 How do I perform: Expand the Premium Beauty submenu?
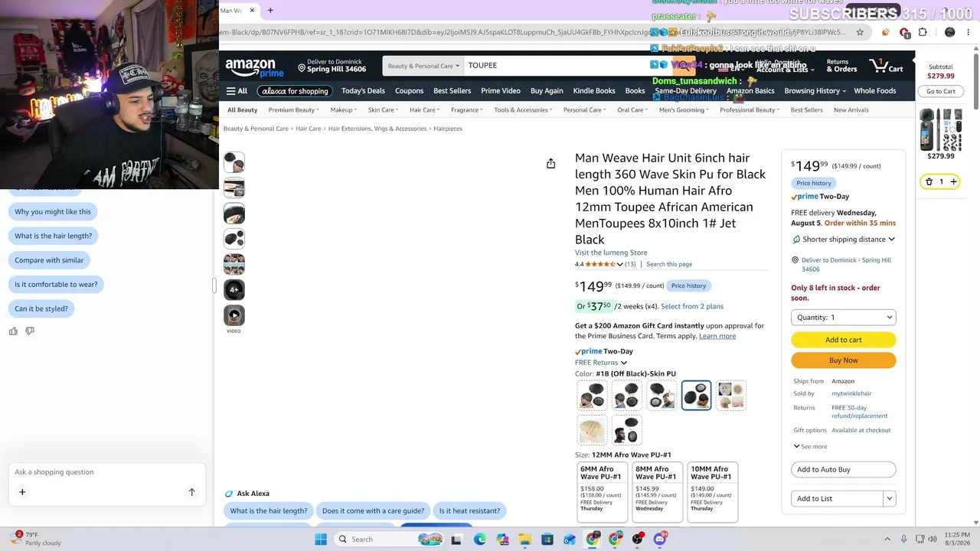[x=294, y=110]
